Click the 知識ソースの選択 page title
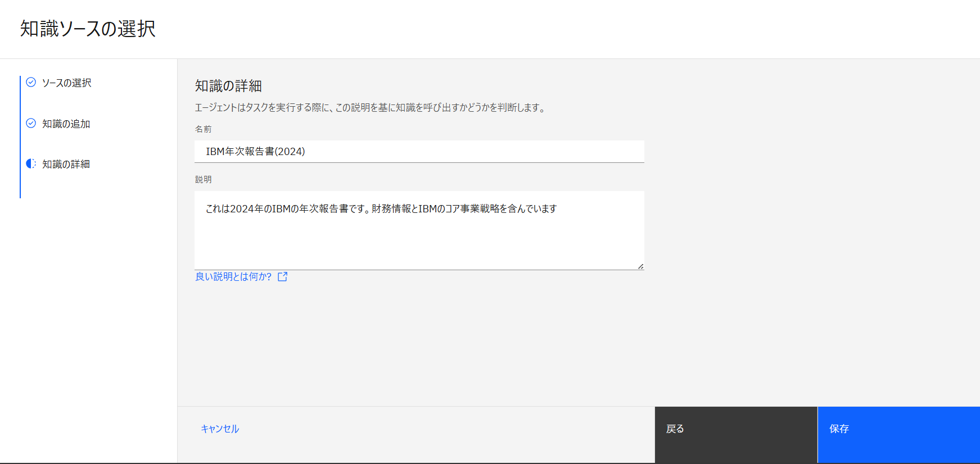The width and height of the screenshot is (980, 464). tap(88, 29)
